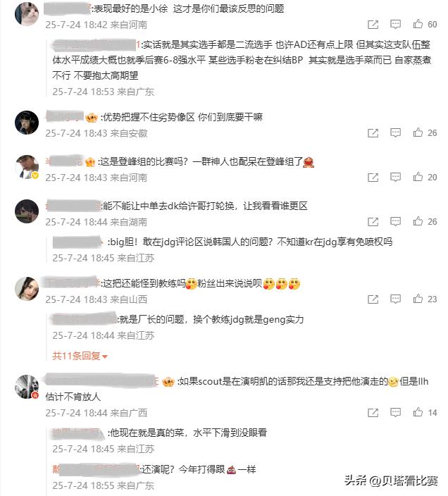This screenshot has height=496, width=448.
Task: Share the 山西 comment about 教练
Action: (x=373, y=299)
